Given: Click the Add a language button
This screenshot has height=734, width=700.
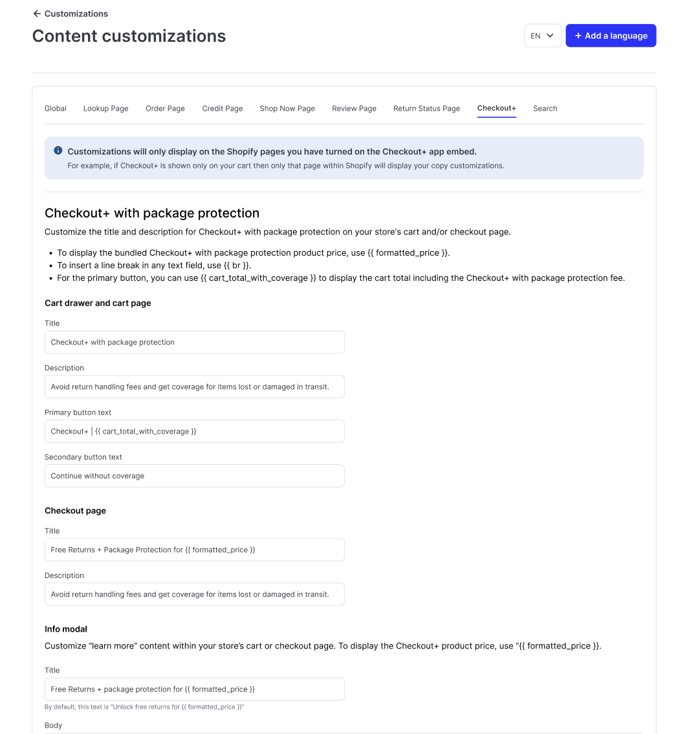Looking at the screenshot, I should pyautogui.click(x=611, y=36).
